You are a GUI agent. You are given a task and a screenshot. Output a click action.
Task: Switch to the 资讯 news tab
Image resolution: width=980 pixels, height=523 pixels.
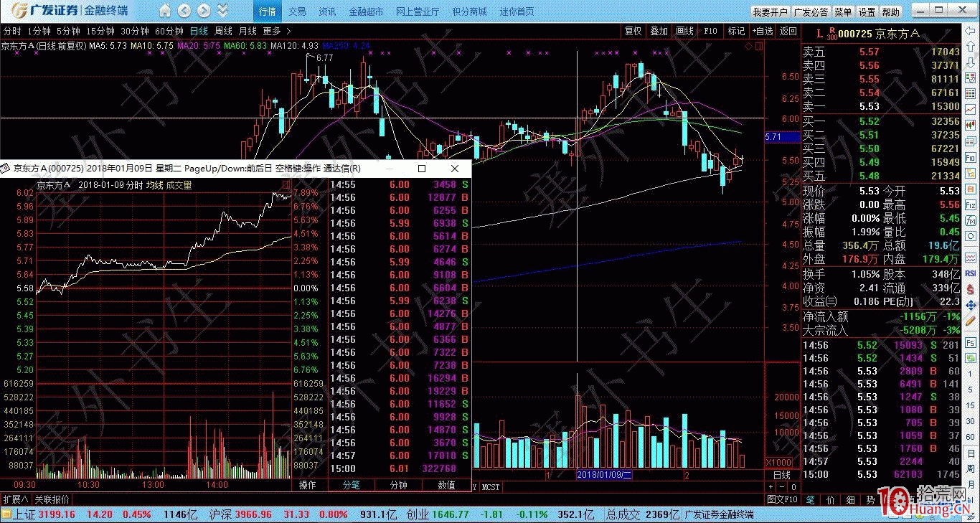(x=327, y=11)
